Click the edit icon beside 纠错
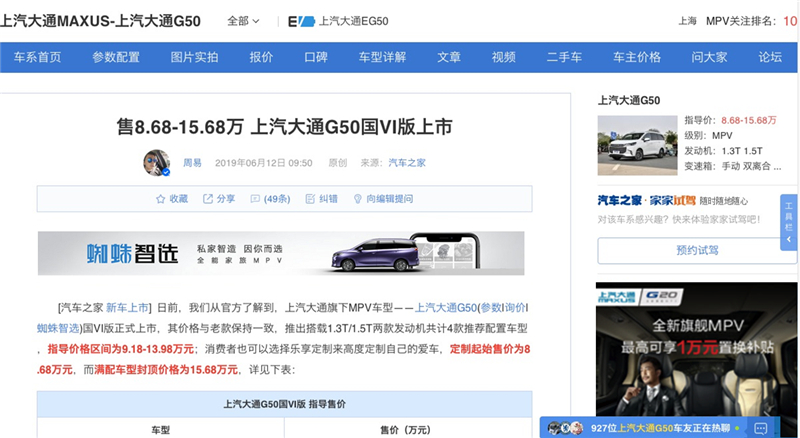The width and height of the screenshot is (800, 438). tap(310, 199)
